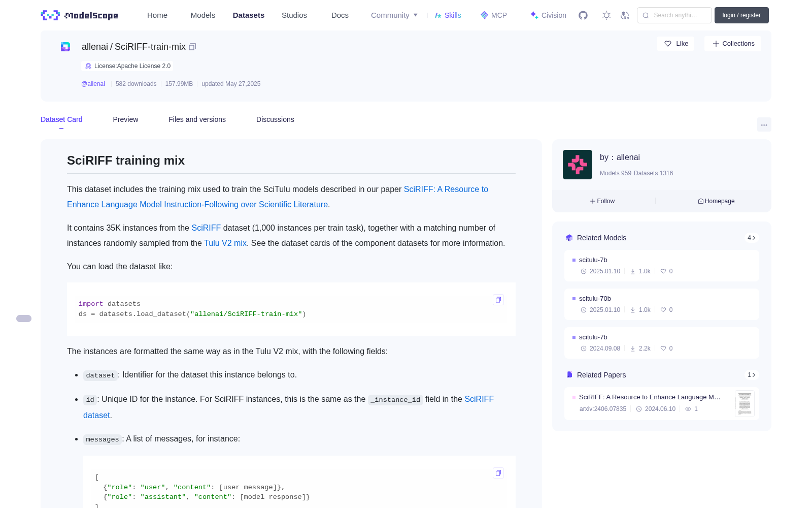Open the SciRIFF paper thumbnail
812x508 pixels.
pyautogui.click(x=745, y=404)
